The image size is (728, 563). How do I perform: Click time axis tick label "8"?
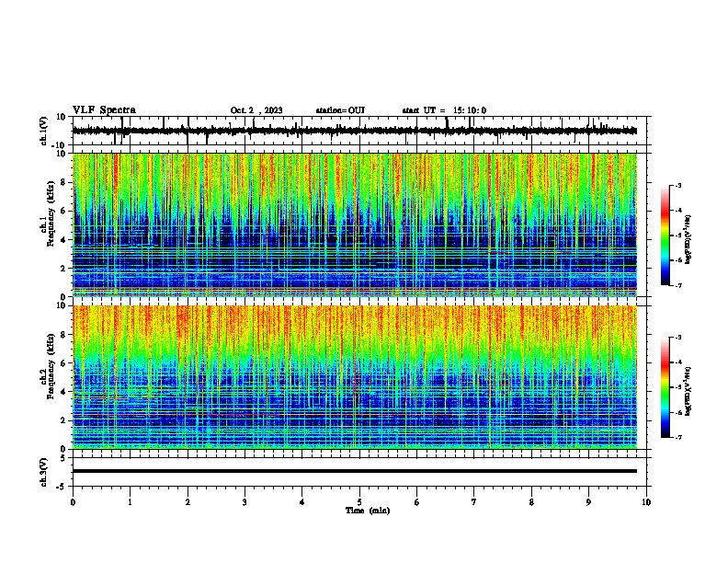[x=531, y=502]
